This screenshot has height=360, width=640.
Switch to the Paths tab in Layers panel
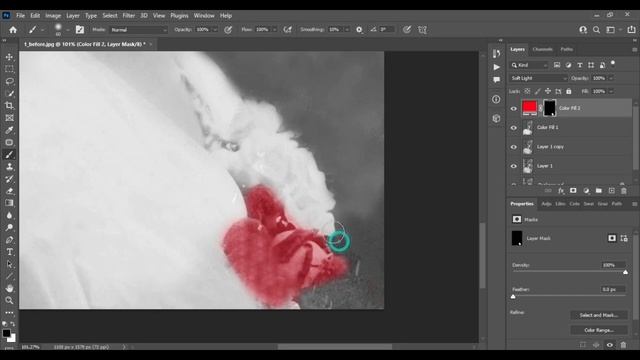567,49
